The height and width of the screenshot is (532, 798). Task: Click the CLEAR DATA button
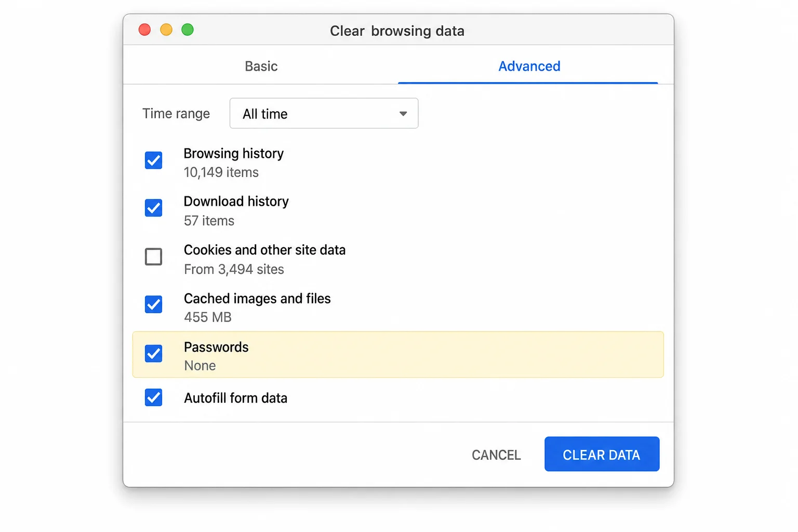point(602,454)
